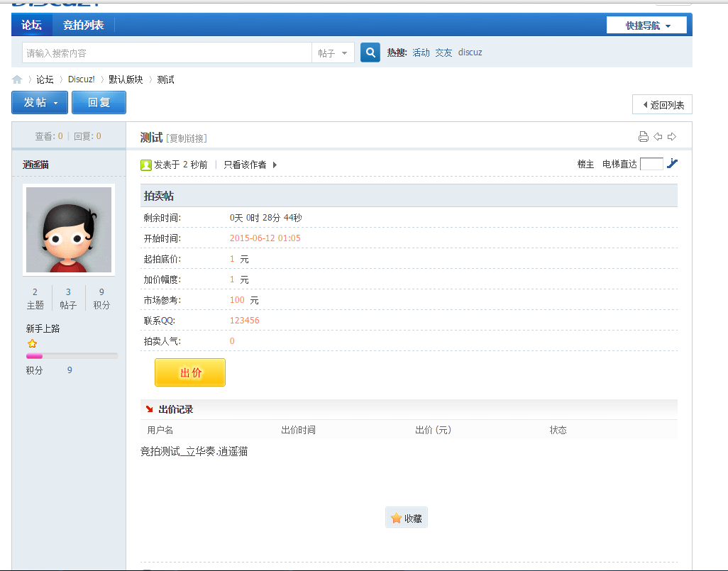Viewport: 728px width, 571px height.
Task: Switch to the 竞拍列表 tab
Action: coord(83,25)
